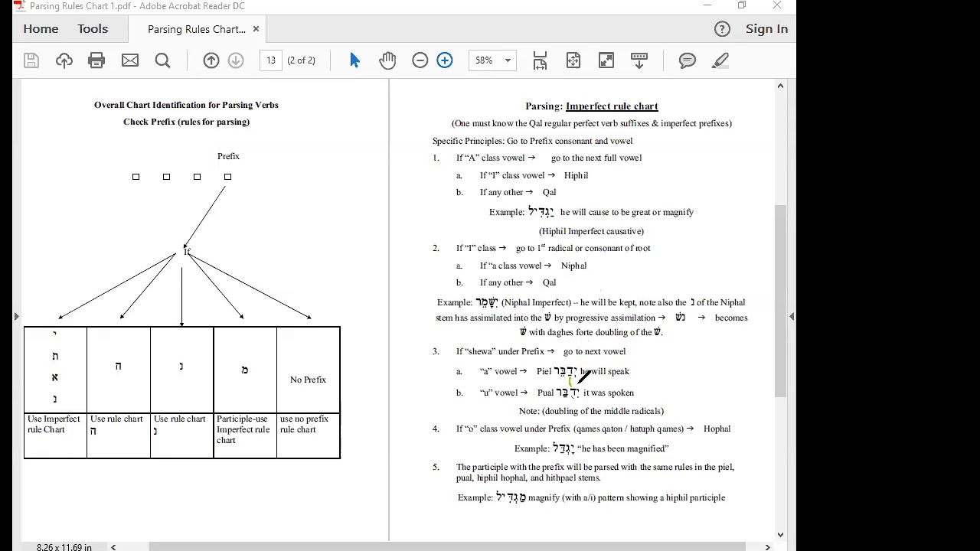The image size is (980, 551).
Task: Add a comment with speech bubble
Action: [688, 60]
